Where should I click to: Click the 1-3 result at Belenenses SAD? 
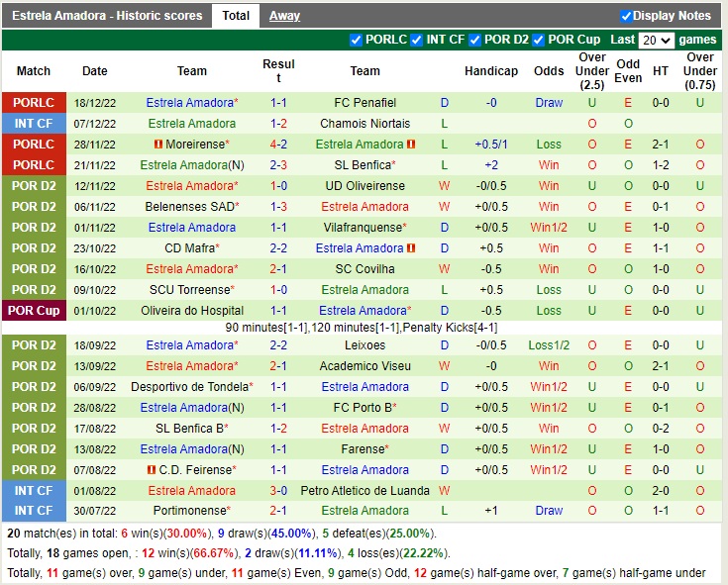278,207
